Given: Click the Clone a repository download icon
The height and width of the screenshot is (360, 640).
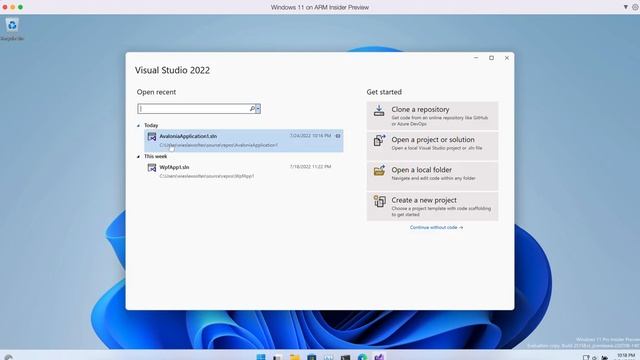Looking at the screenshot, I should [x=379, y=111].
